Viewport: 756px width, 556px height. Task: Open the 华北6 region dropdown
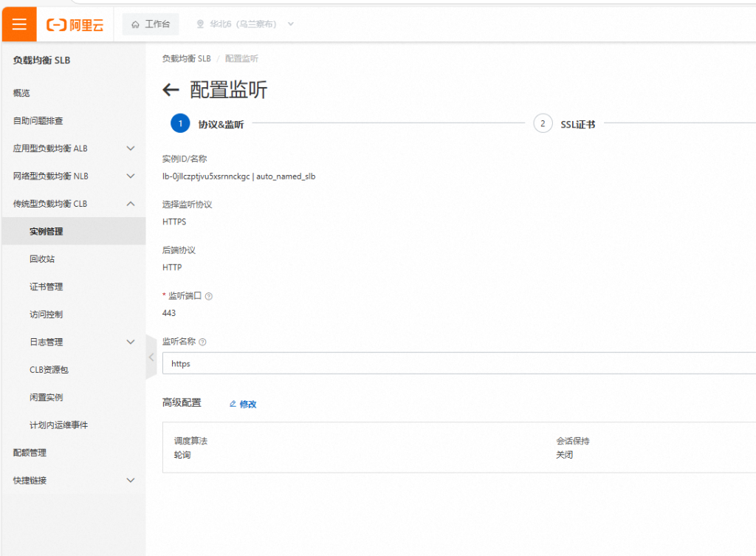(x=244, y=24)
